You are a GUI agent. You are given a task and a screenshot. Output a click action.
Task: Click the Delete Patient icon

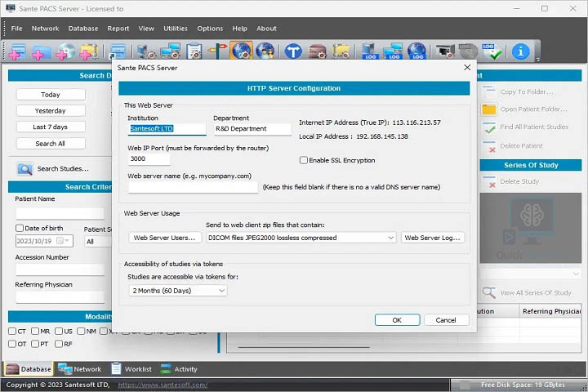coord(489,146)
